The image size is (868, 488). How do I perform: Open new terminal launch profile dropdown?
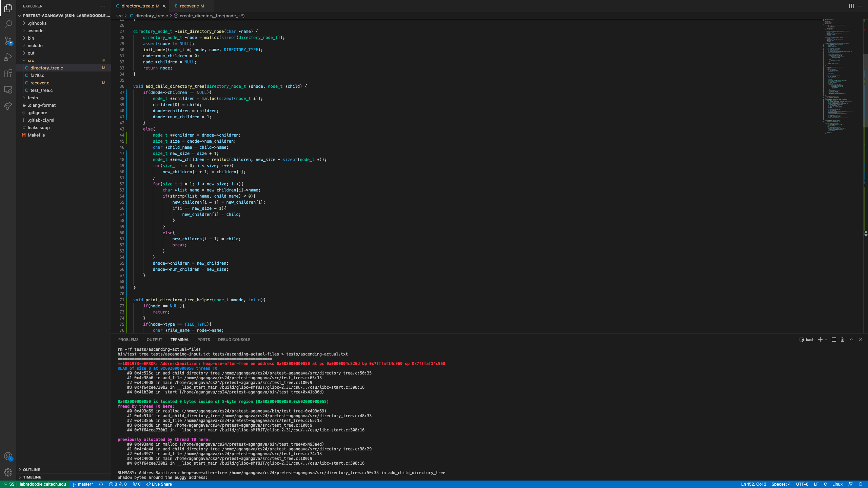pos(826,340)
